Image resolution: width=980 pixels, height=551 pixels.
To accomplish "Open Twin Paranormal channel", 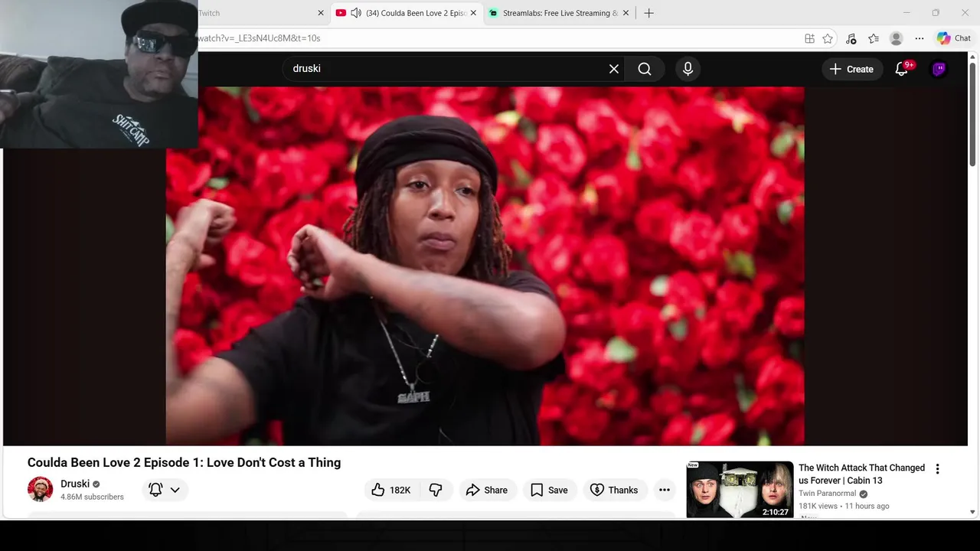I will pos(827,494).
